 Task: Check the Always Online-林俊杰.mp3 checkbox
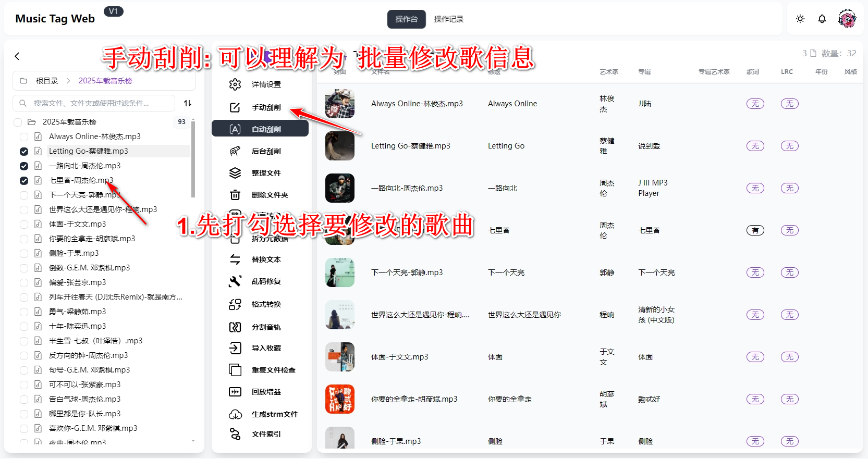click(x=24, y=137)
